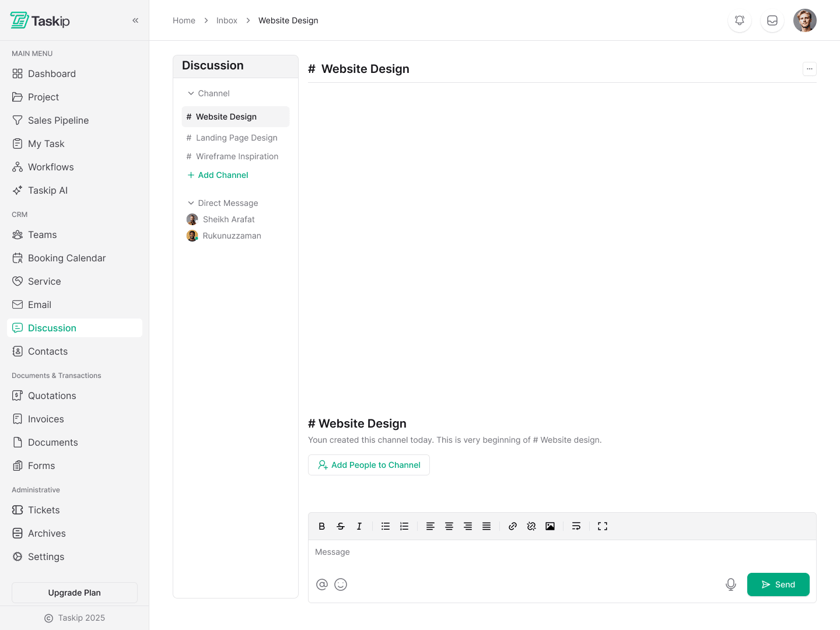The image size is (840, 630).
Task: Toggle bold formatting in message editor
Action: (321, 526)
